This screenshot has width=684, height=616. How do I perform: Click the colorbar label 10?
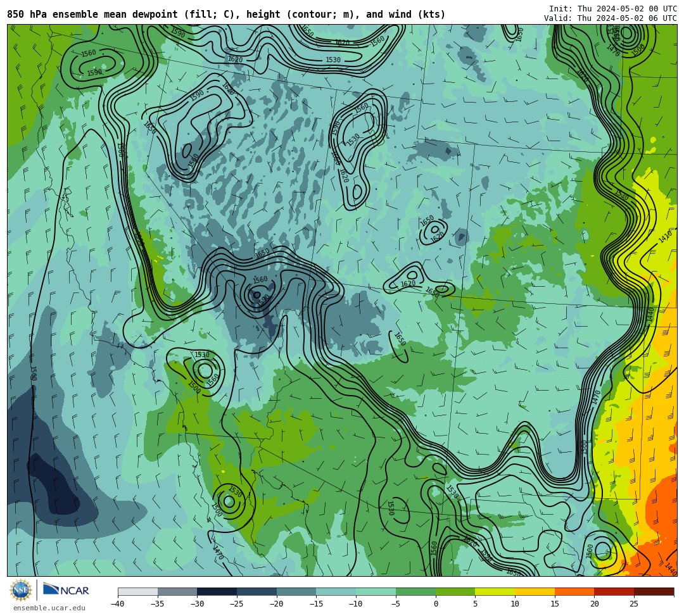(x=515, y=604)
